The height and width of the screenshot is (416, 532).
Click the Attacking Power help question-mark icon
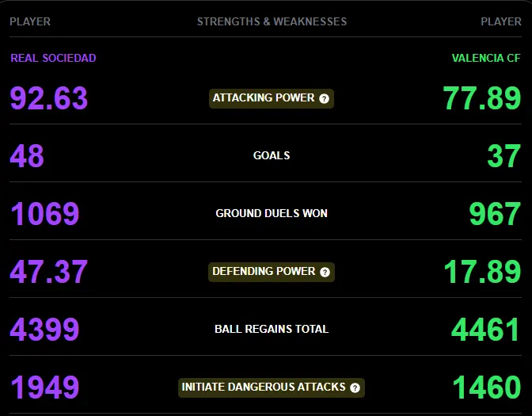324,98
